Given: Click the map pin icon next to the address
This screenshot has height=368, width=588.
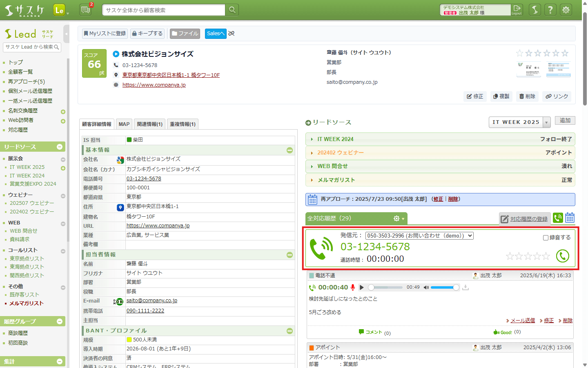Looking at the screenshot, I should (x=120, y=207).
